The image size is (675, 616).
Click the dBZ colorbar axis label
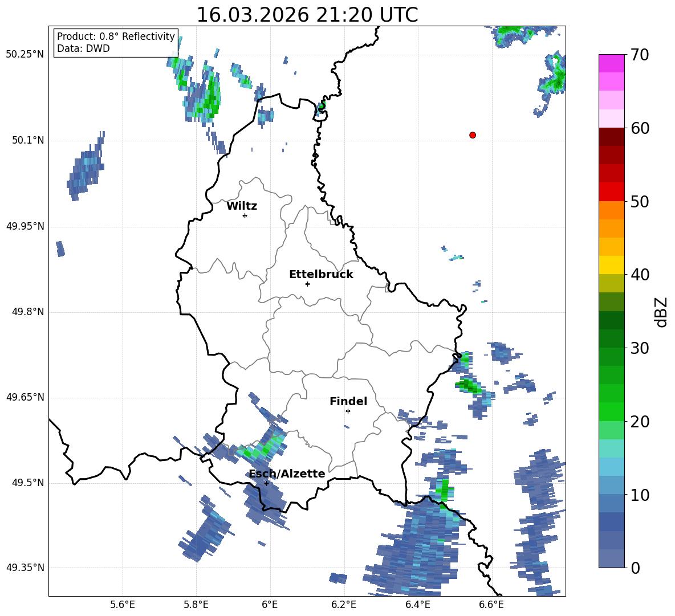662,312
